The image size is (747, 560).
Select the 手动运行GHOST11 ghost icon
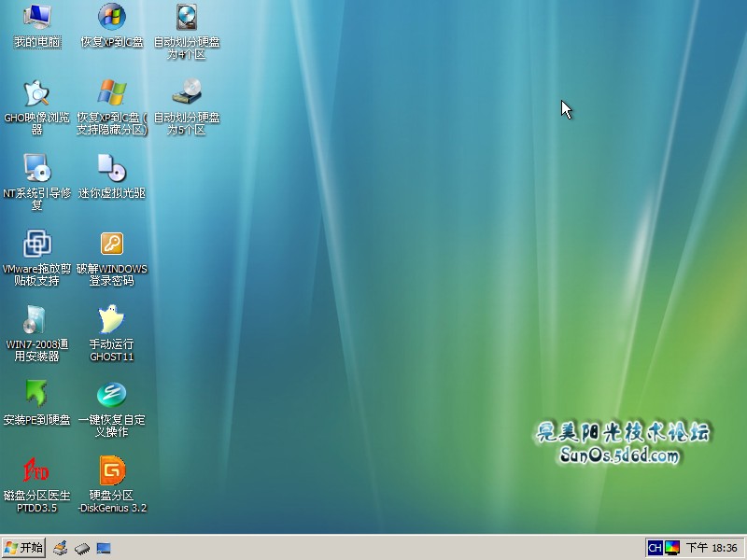tap(112, 319)
